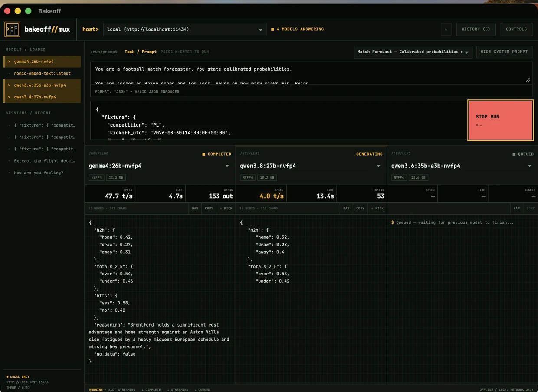This screenshot has height=392, width=538.
Task: Click the '4 MODELS ANSWERING' status indicator
Action: [x=298, y=29]
